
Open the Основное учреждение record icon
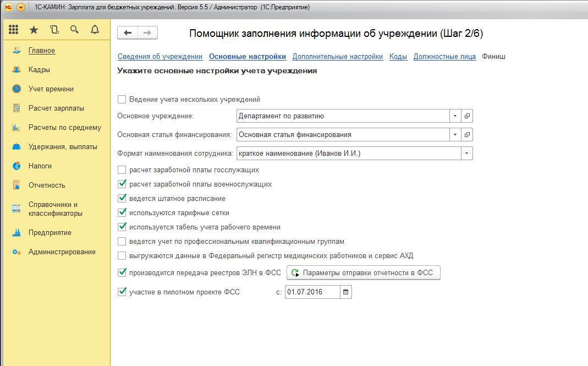point(467,116)
